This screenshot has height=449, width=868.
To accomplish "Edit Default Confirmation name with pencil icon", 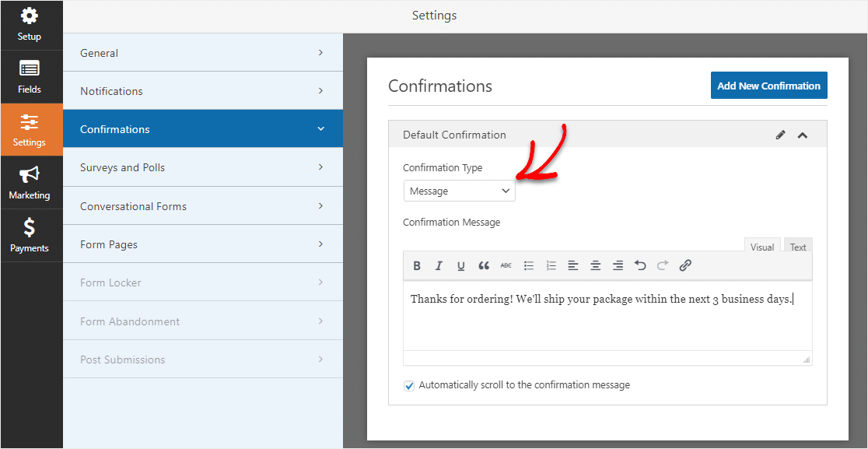I will pyautogui.click(x=781, y=135).
